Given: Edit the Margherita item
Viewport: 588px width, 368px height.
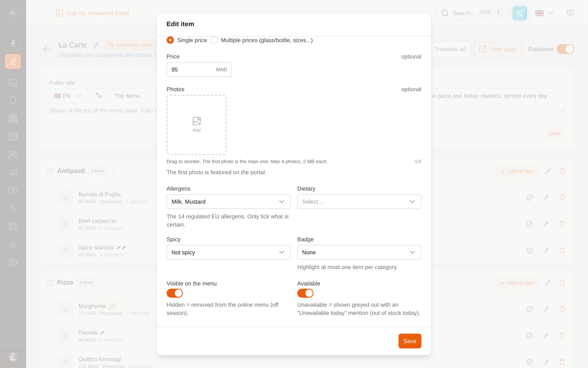Looking at the screenshot, I should coord(546,309).
